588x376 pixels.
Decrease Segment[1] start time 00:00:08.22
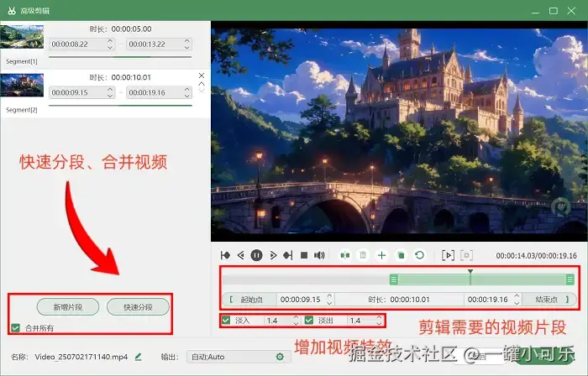[110, 47]
